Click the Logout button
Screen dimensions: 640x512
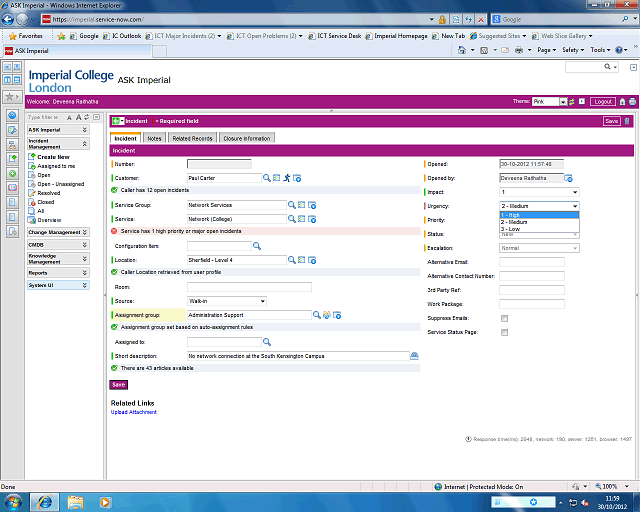[602, 101]
